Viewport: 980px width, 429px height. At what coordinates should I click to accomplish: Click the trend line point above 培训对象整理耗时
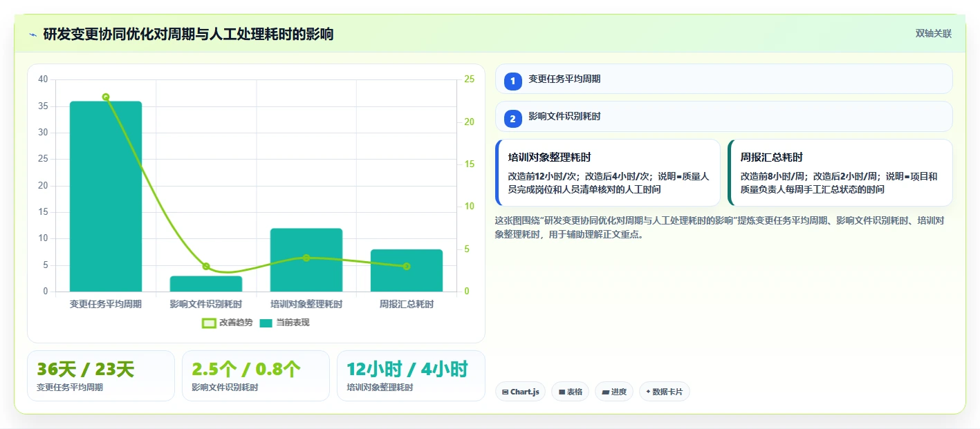(x=306, y=258)
